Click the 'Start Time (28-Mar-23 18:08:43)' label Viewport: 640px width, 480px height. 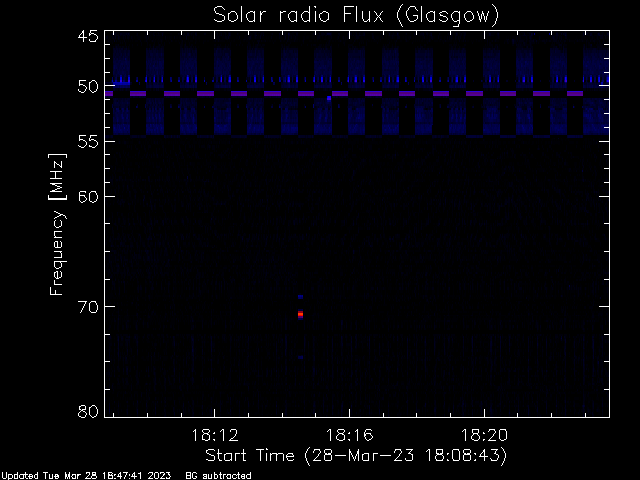(356, 456)
